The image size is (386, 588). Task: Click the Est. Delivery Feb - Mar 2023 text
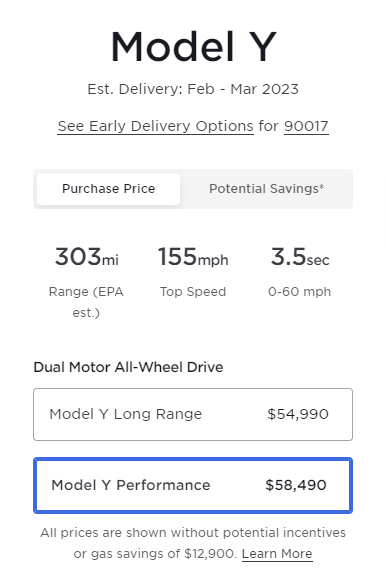tap(193, 89)
